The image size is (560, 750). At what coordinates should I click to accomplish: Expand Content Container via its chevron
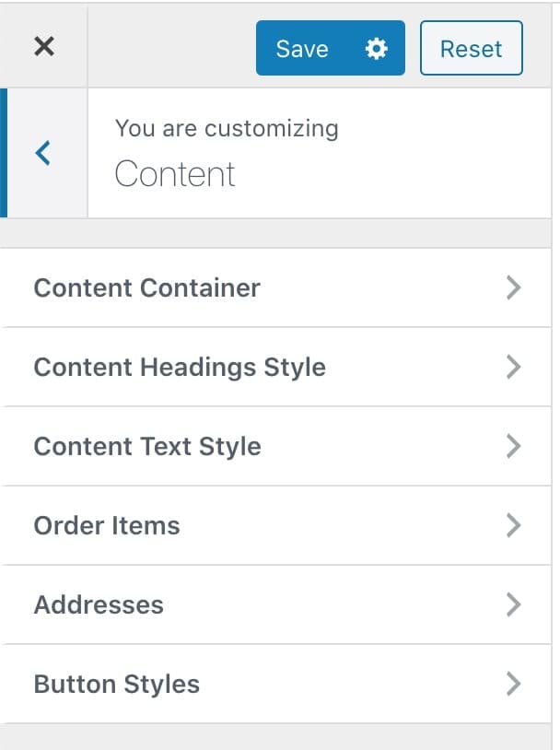click(x=514, y=288)
